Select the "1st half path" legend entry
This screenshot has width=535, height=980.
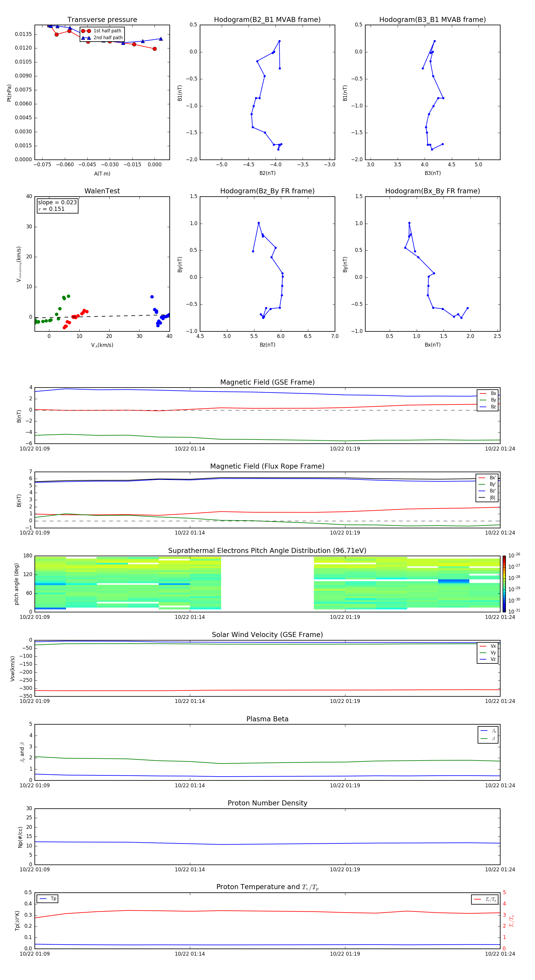coord(102,31)
